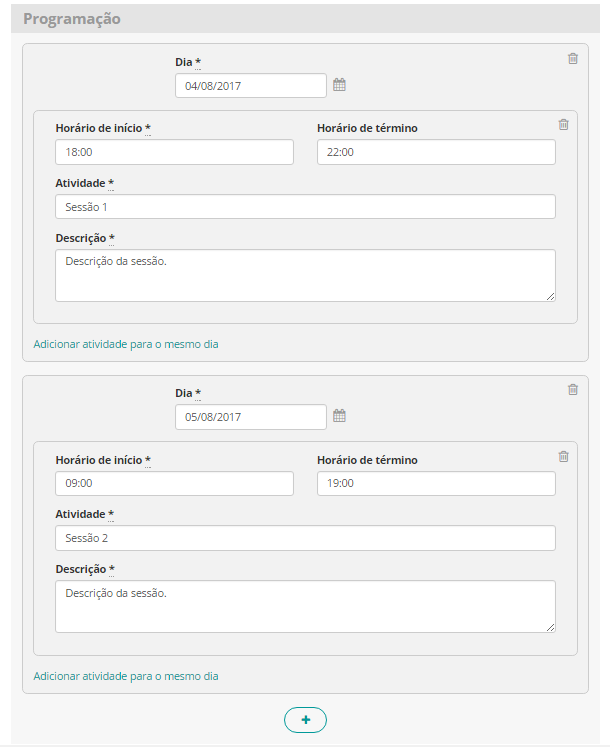Delete the Sessão 2 activity
This screenshot has width=610, height=747.
click(x=563, y=456)
